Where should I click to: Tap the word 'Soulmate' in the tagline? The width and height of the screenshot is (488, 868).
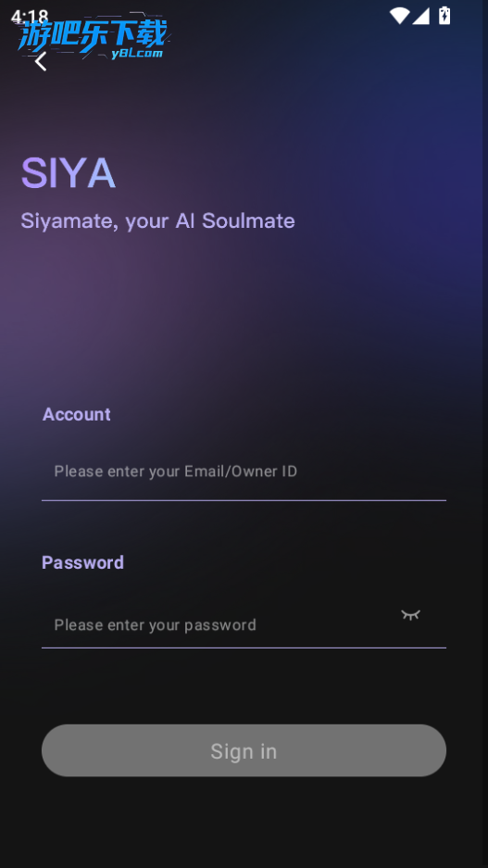click(248, 220)
